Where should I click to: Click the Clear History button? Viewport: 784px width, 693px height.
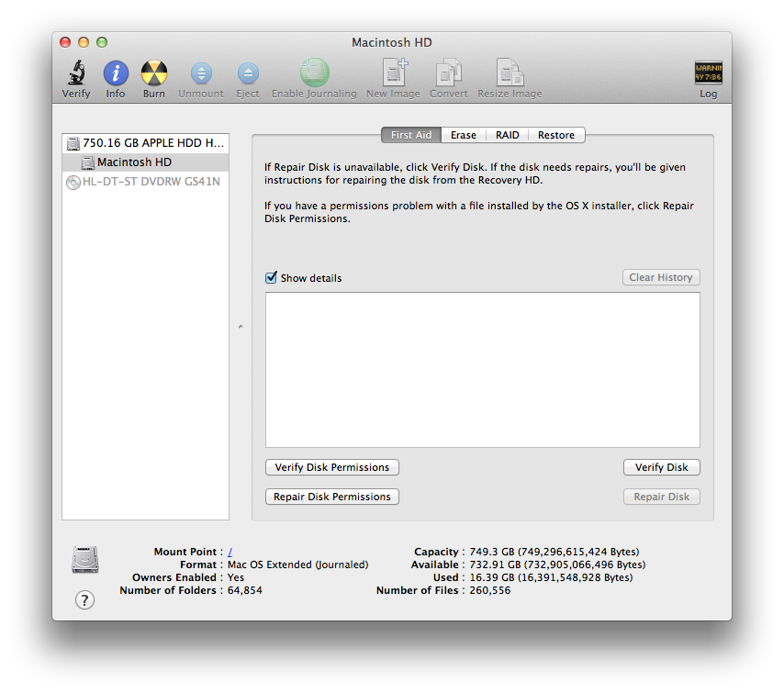click(x=661, y=277)
